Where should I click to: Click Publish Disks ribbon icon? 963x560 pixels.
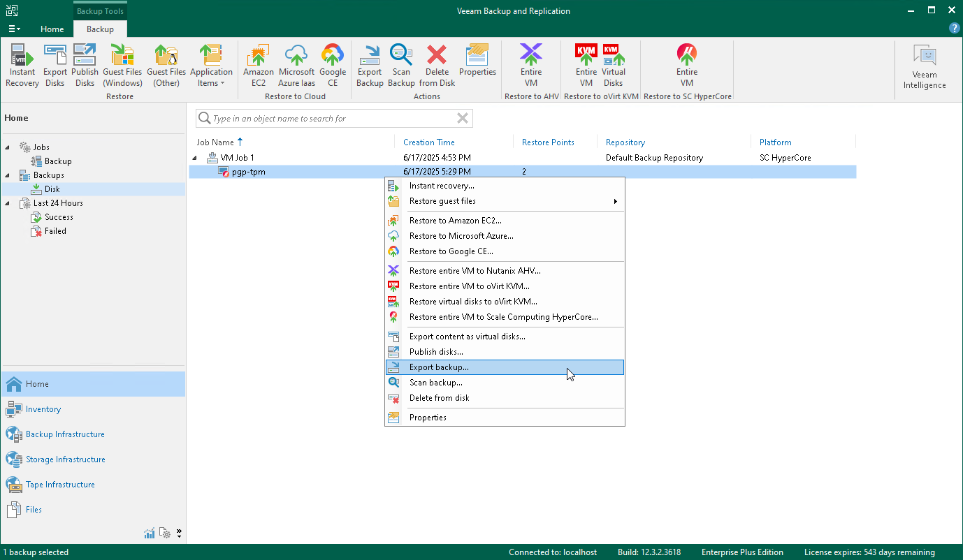pyautogui.click(x=85, y=66)
